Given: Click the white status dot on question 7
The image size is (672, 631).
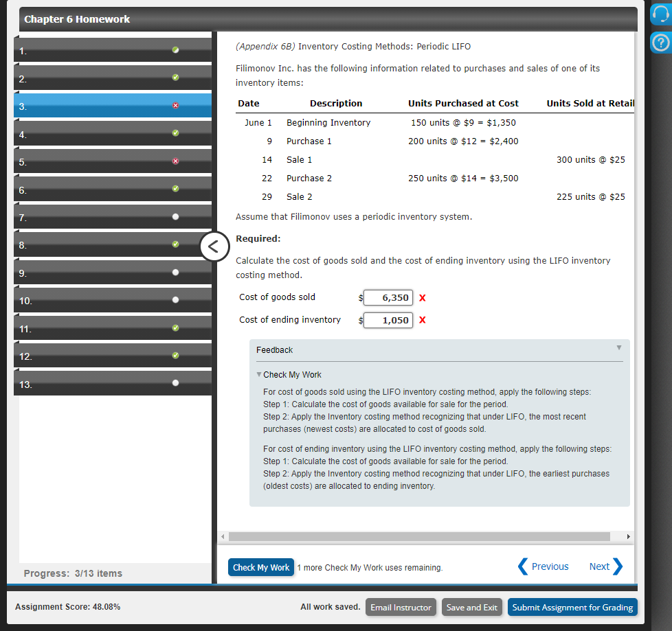Looking at the screenshot, I should pyautogui.click(x=175, y=217).
